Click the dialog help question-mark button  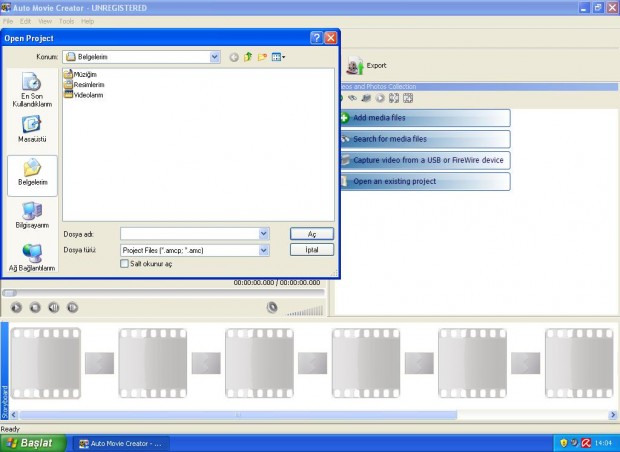coord(316,38)
